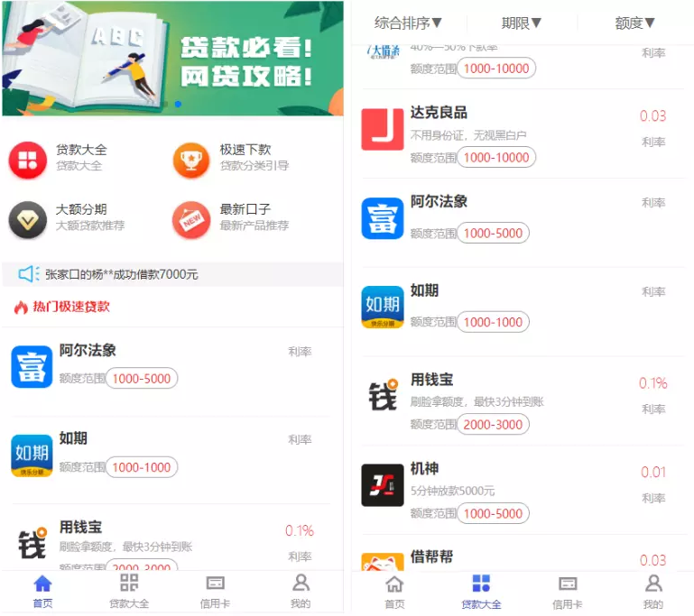
Task: Open the black 机神 app logo
Action: point(383,485)
